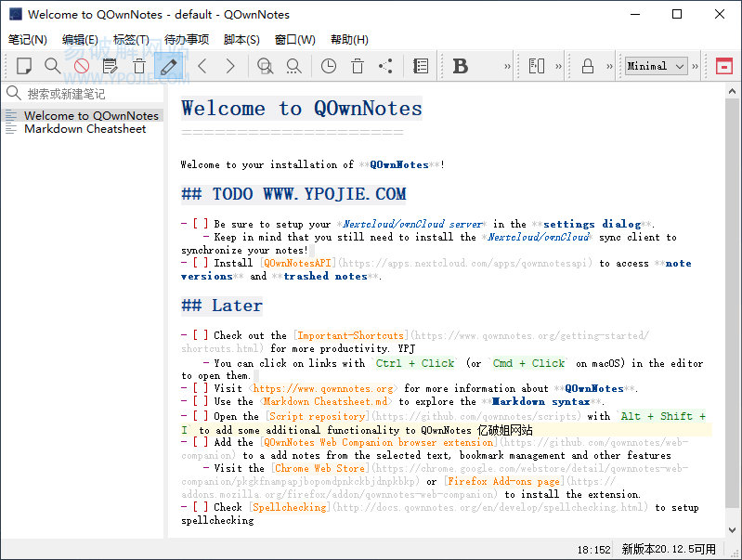Open the 脚本(S) menu

tap(241, 40)
